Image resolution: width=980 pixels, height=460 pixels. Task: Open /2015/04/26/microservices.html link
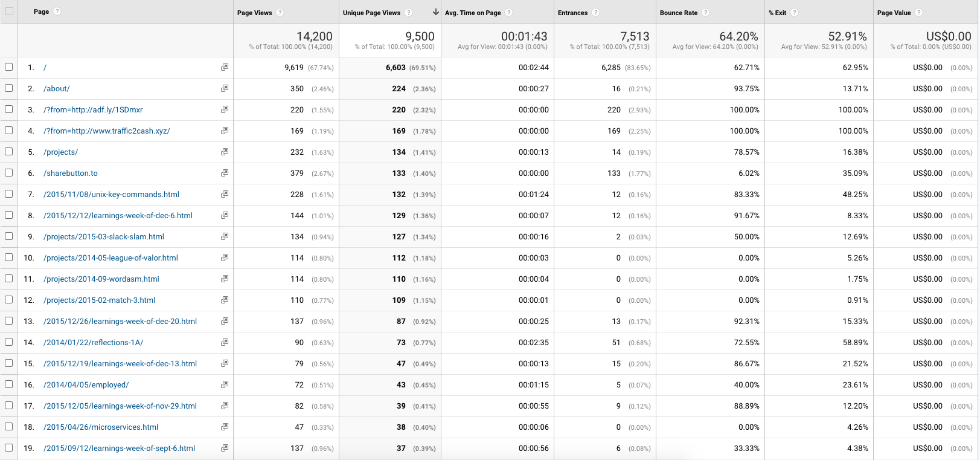pyautogui.click(x=101, y=427)
